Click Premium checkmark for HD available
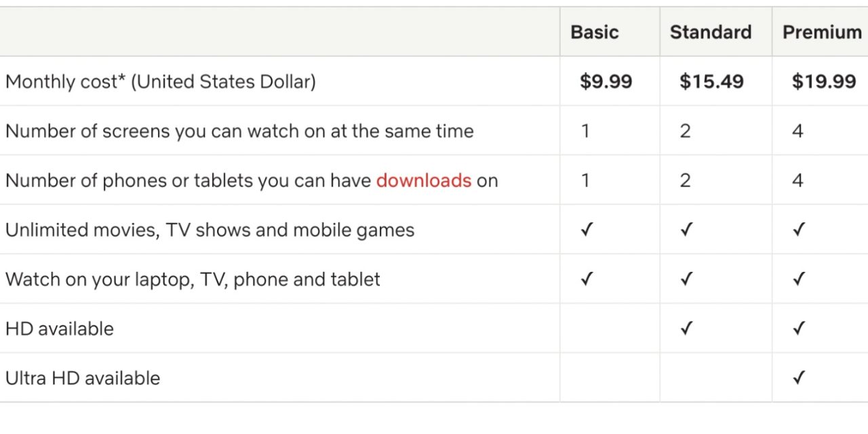 tap(799, 328)
